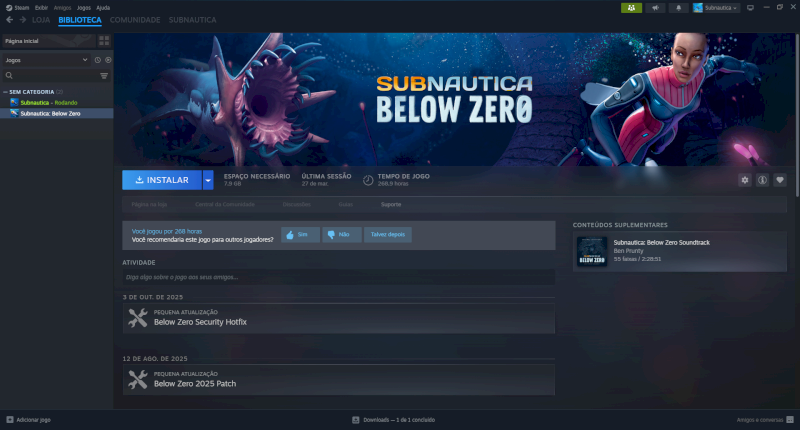The width and height of the screenshot is (800, 430).
Task: Open the Amigos menu
Action: tap(62, 8)
